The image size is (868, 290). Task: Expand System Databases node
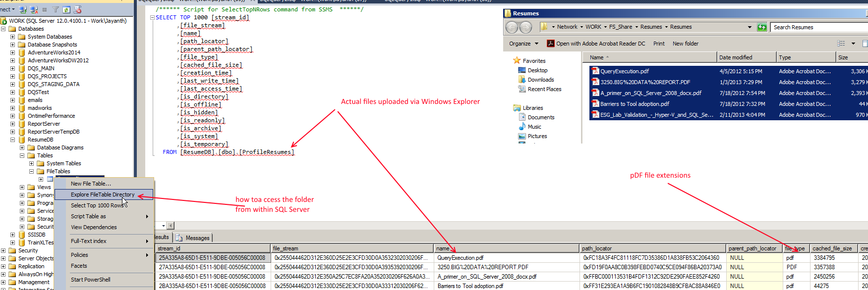point(12,37)
